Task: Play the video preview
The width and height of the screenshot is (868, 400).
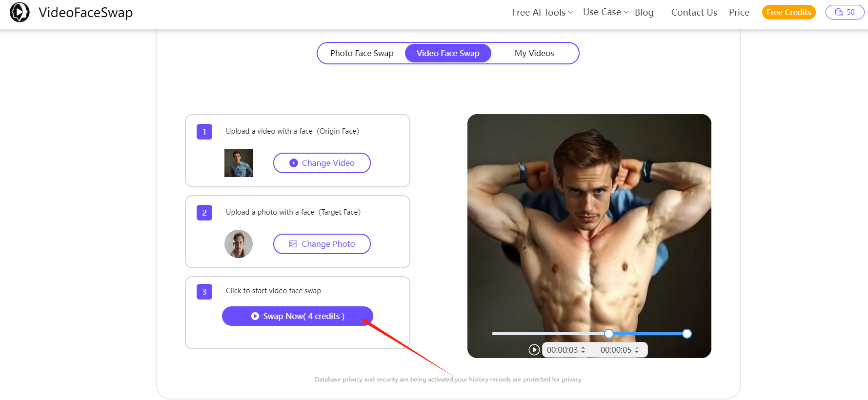Action: pyautogui.click(x=534, y=350)
